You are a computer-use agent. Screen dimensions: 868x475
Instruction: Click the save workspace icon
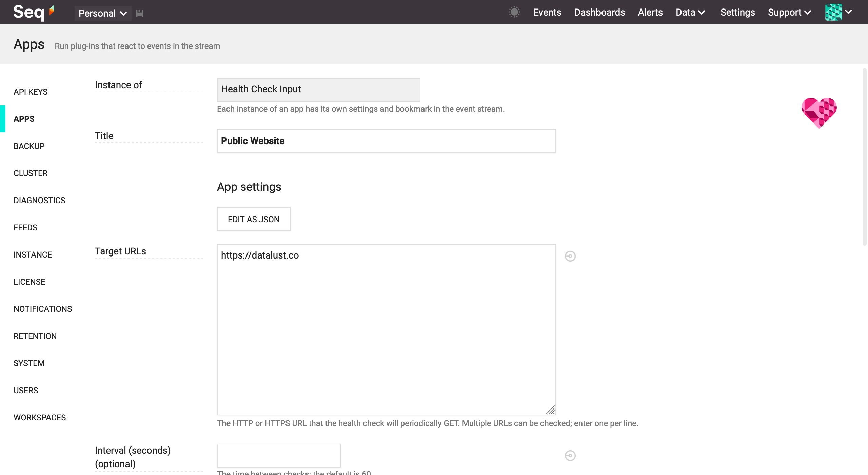tap(140, 13)
